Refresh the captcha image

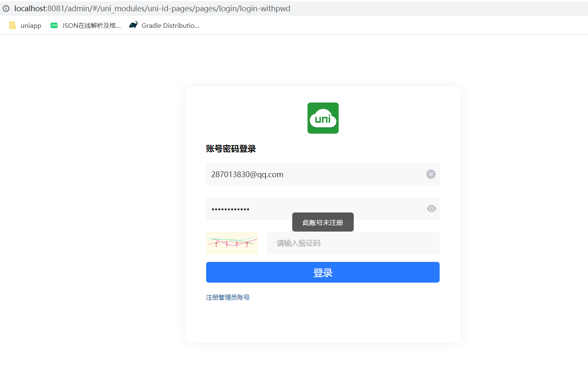pyautogui.click(x=232, y=243)
